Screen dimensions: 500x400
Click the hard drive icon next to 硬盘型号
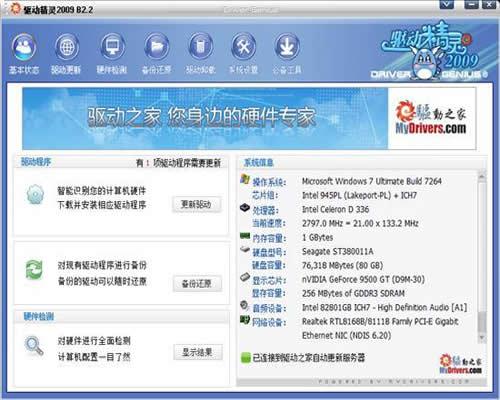coord(245,249)
